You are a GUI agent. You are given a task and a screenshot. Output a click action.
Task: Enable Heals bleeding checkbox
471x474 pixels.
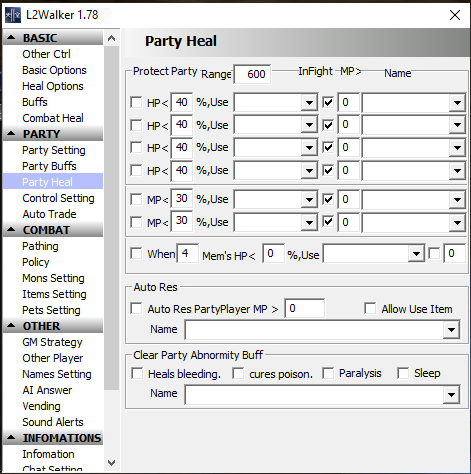point(137,373)
